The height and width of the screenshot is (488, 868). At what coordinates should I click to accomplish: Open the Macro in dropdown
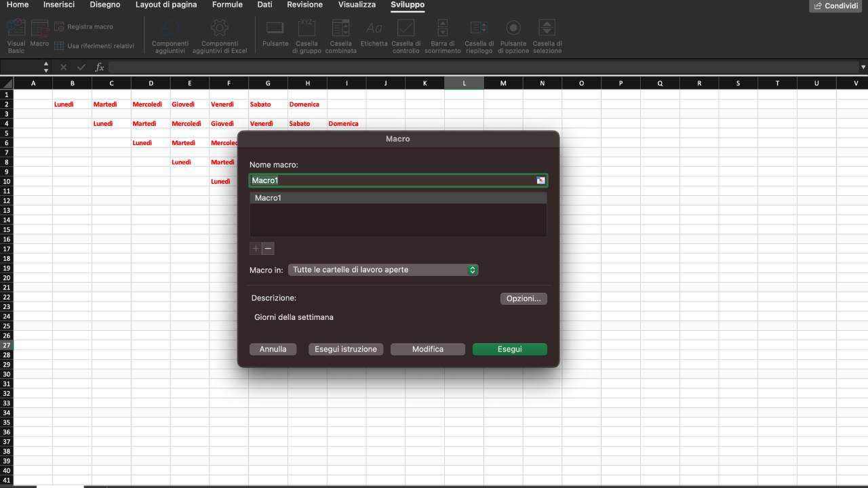click(382, 270)
